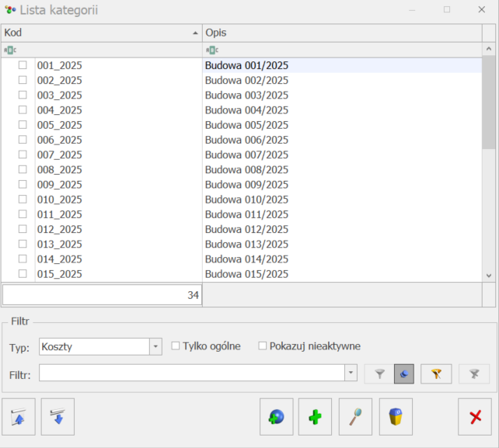Click the globe with plus icon button

[276, 416]
